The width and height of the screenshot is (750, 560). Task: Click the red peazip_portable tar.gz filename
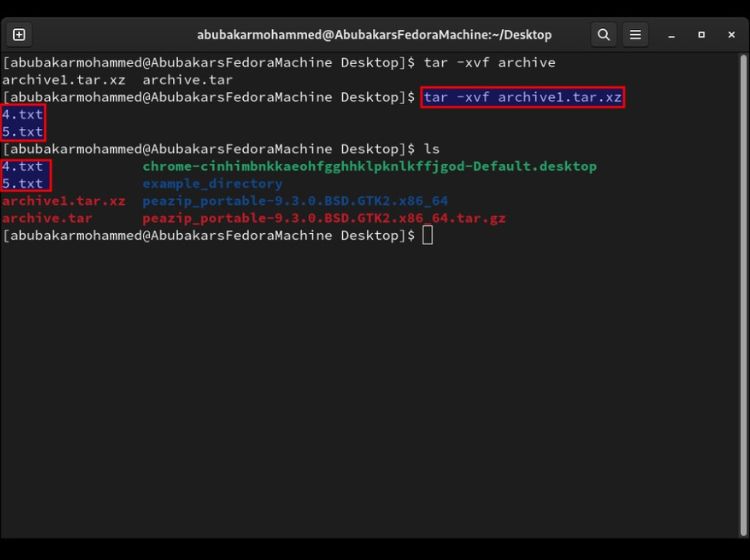tap(324, 218)
